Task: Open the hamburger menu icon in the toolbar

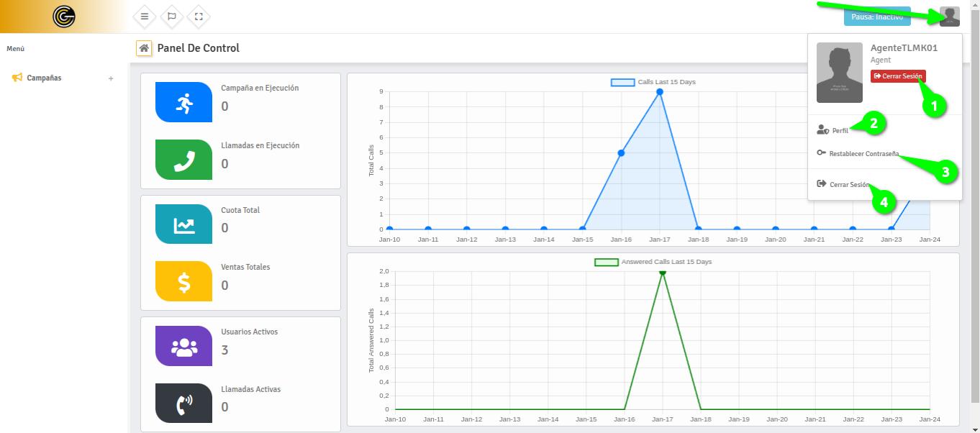Action: 144,17
